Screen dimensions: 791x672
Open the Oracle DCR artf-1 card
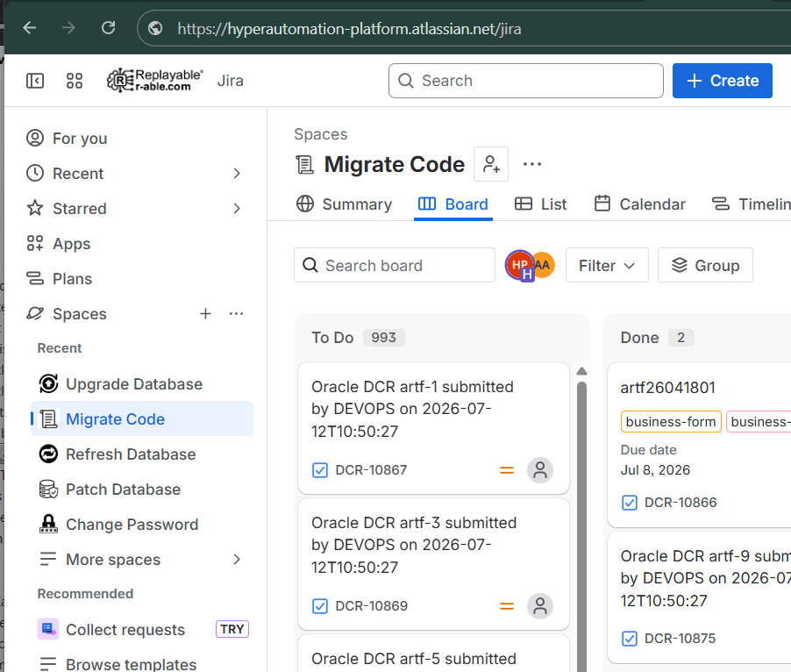click(x=433, y=428)
